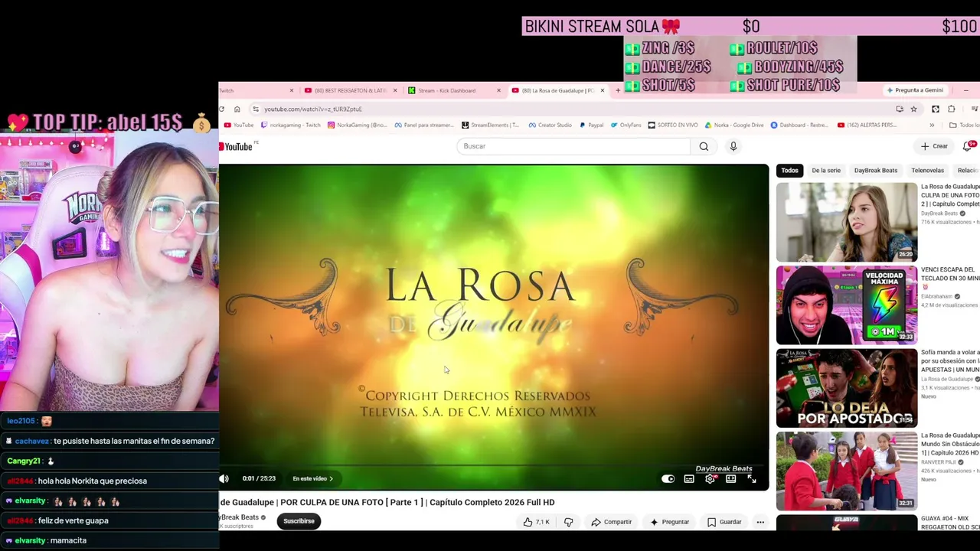Focus the YouTube 'Buscar' search field

573,146
